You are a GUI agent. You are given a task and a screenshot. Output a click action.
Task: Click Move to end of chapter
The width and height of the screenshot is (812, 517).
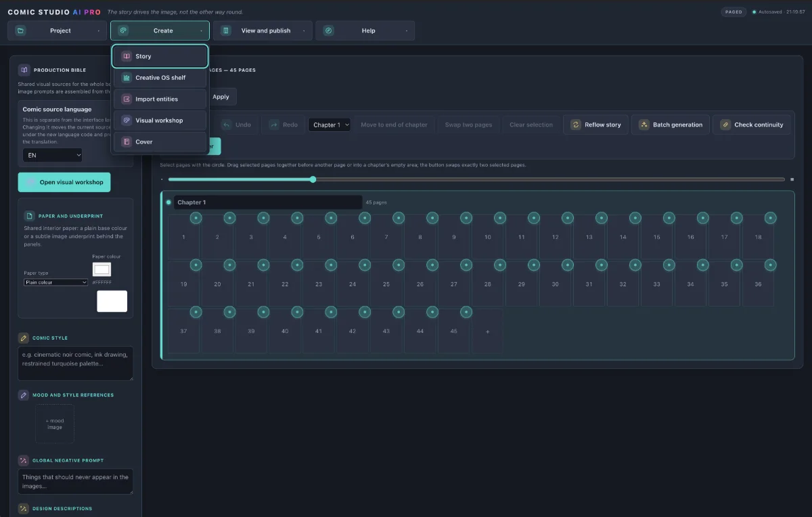click(394, 125)
